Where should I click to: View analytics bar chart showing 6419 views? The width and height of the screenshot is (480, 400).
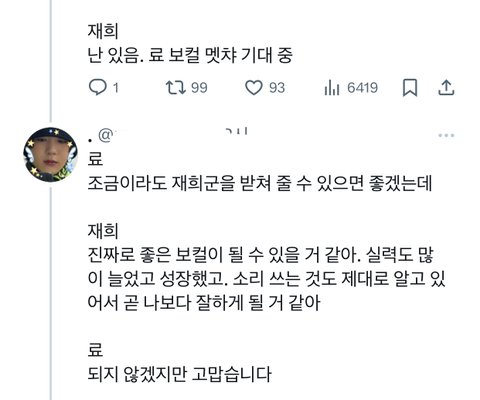point(332,88)
